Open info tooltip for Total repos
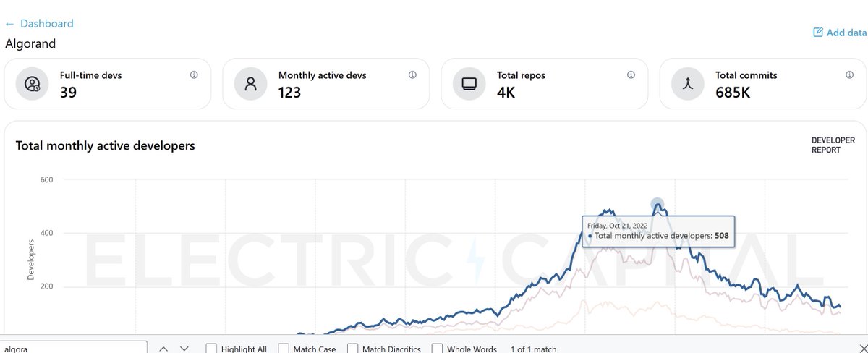Viewport: 868px width, 353px height. click(x=631, y=75)
